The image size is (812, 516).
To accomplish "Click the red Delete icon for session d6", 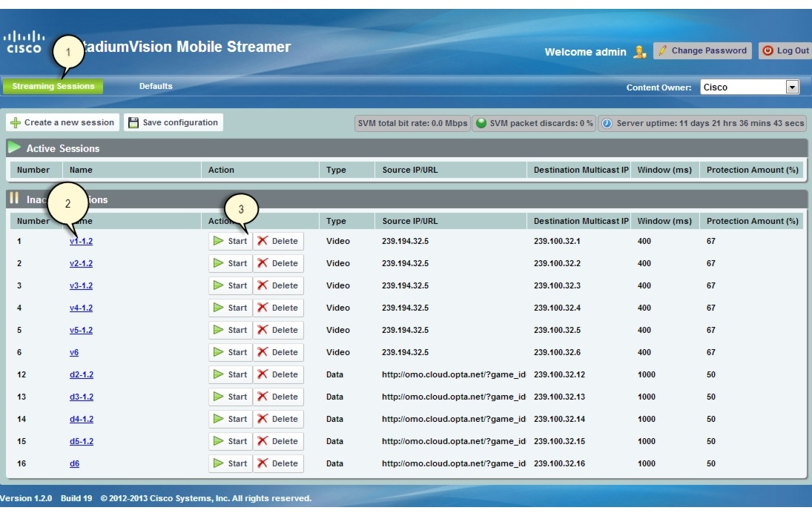I will click(x=264, y=463).
